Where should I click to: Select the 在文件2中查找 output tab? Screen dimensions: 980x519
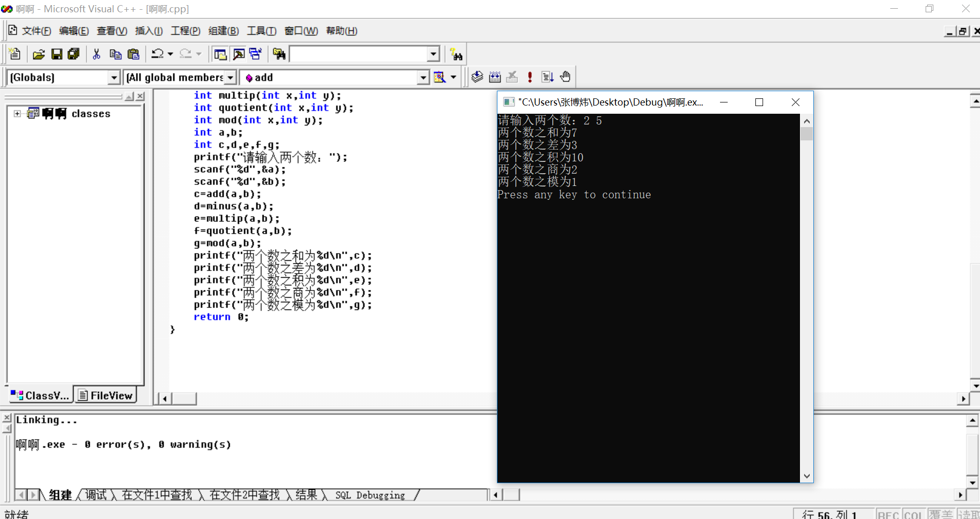245,495
